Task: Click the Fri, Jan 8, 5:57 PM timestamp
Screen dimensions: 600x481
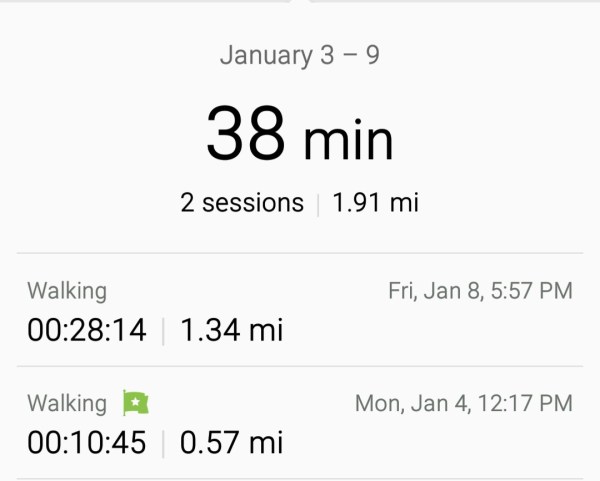Action: tap(480, 291)
